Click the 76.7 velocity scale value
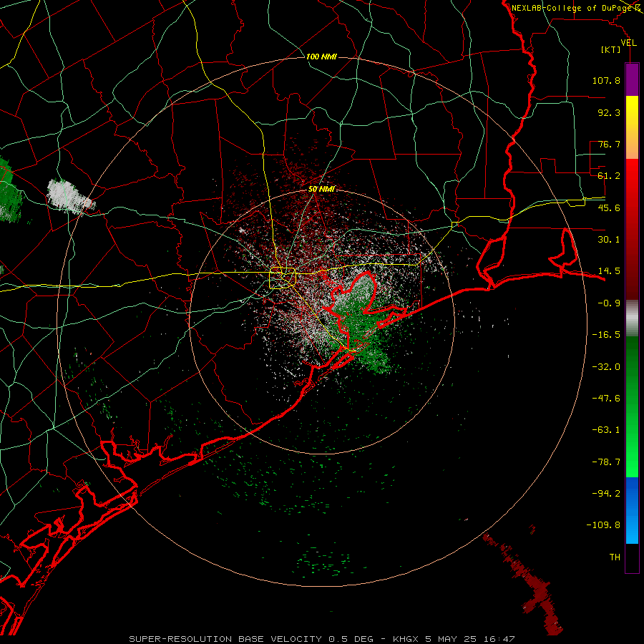This screenshot has width=644, height=644. [609, 144]
